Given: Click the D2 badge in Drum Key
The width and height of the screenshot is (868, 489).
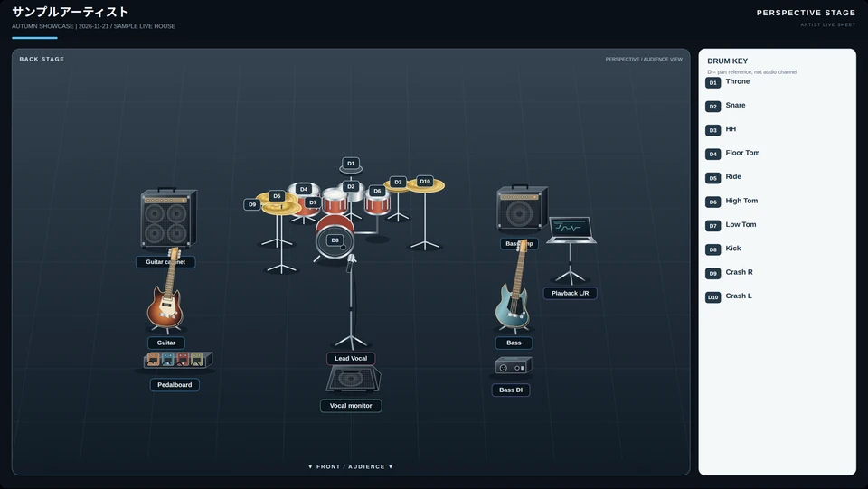Looking at the screenshot, I should pos(713,107).
